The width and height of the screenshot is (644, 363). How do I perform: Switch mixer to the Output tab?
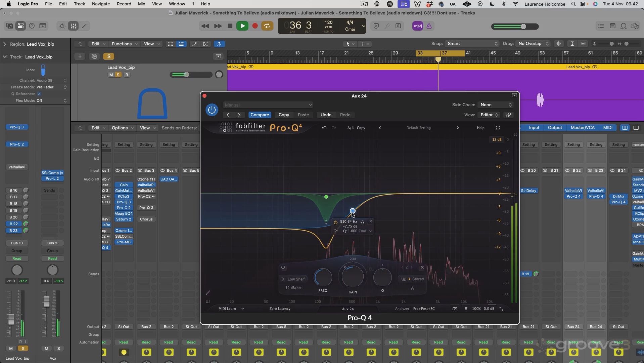coord(555,128)
